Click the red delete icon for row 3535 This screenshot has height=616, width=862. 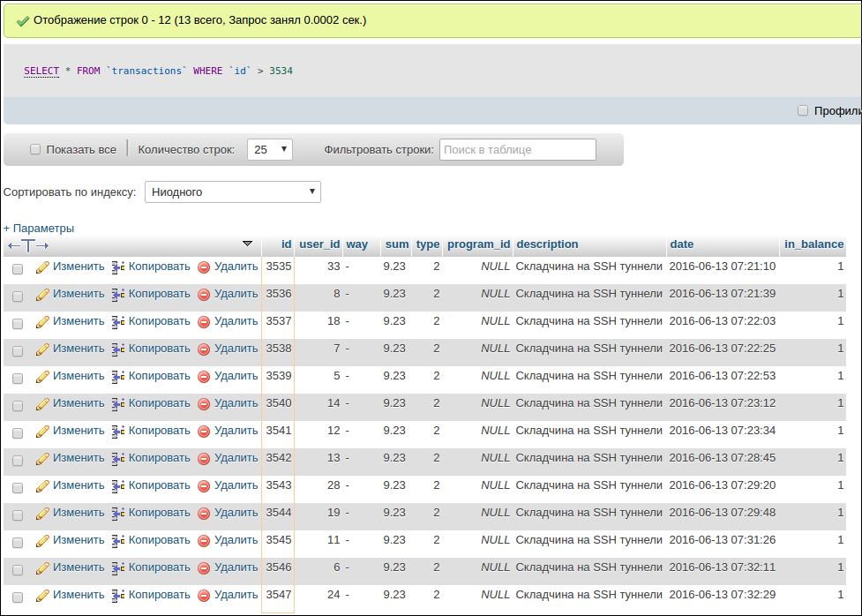pyautogui.click(x=204, y=268)
